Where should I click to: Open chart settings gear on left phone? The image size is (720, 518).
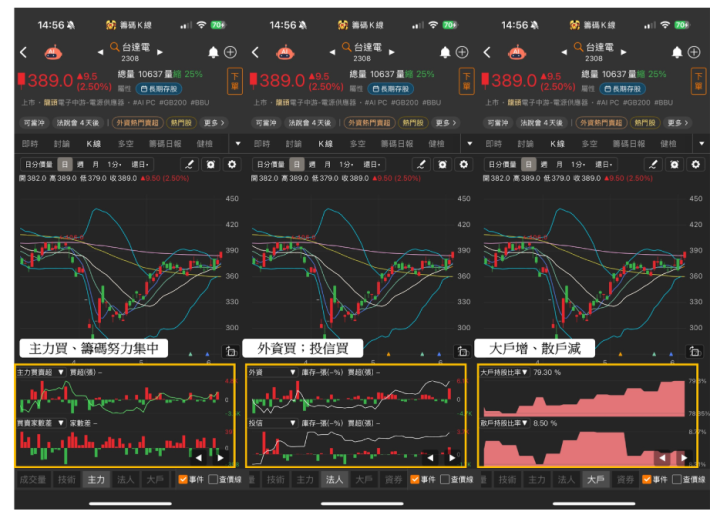click(232, 164)
